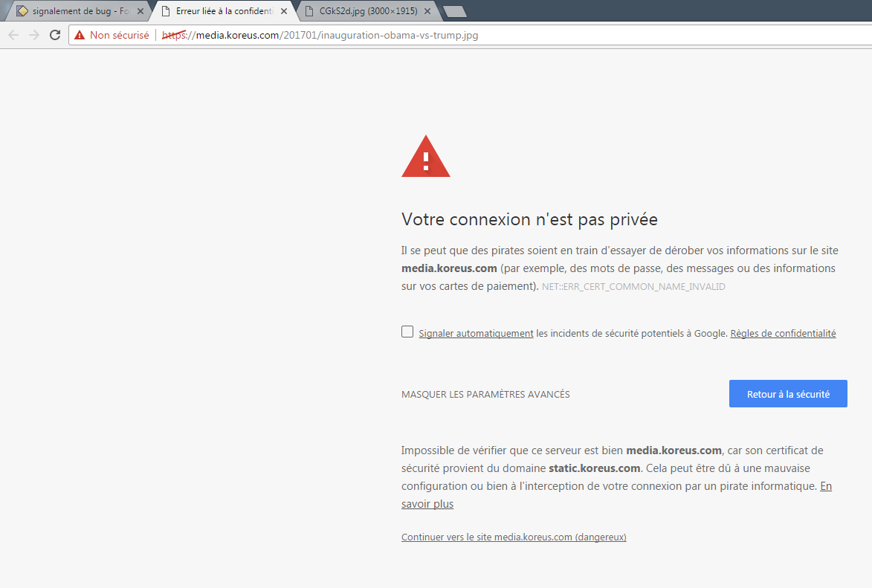Click the NET::ERR_CERT_COMMON_NAME_INVALID error code
This screenshot has height=588, width=872.
coord(633,286)
